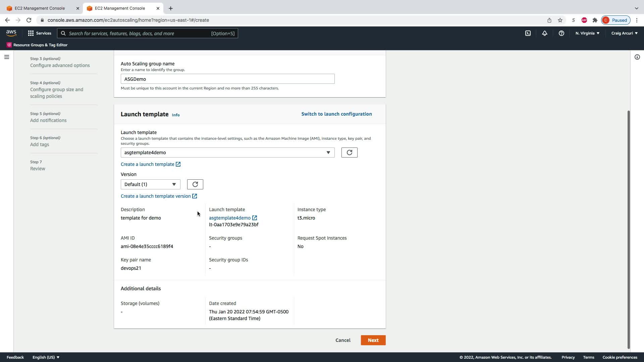
Task: Open the help question mark icon
Action: [561, 33]
